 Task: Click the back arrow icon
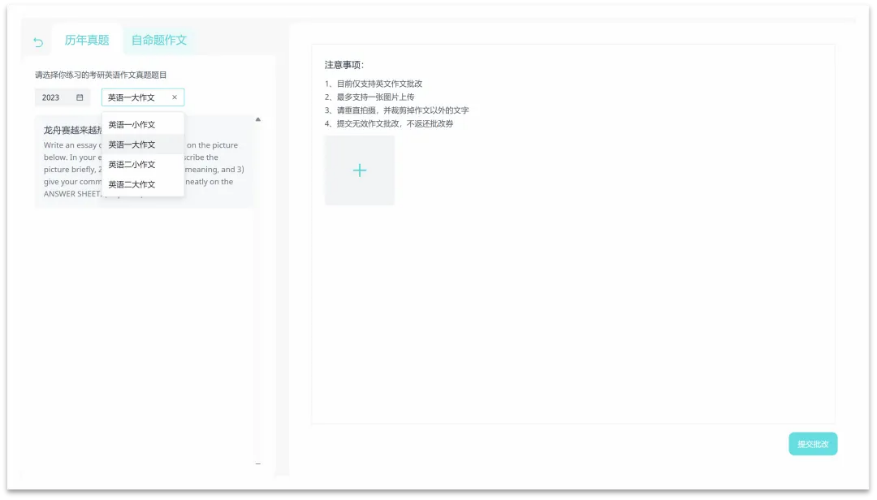(x=38, y=42)
